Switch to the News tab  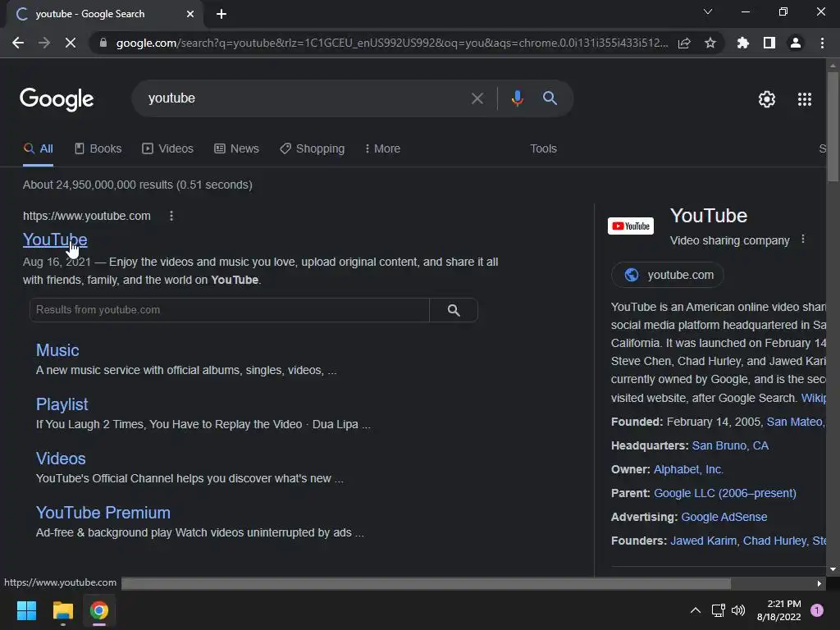tap(236, 149)
